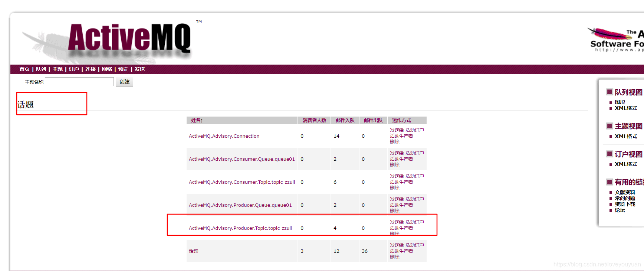
Task: Open the 文献资料 sidebar link
Action: coord(625,192)
